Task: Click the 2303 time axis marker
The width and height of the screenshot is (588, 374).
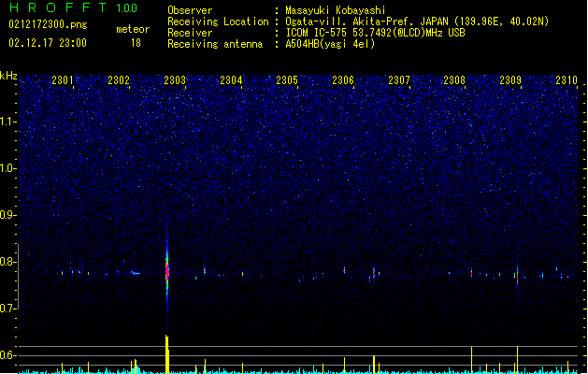Action: [x=175, y=79]
